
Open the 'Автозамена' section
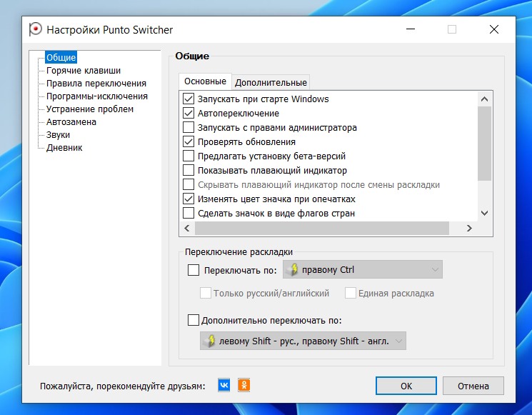pyautogui.click(x=71, y=122)
